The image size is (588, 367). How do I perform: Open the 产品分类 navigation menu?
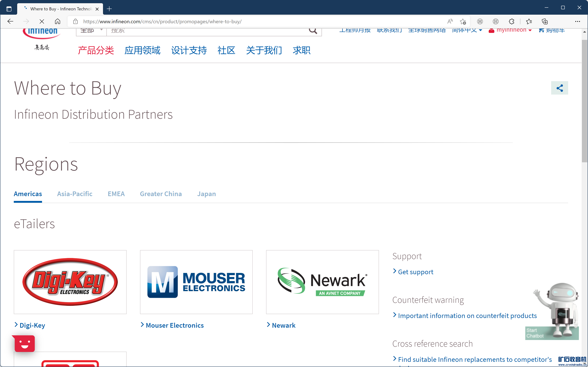tap(96, 50)
